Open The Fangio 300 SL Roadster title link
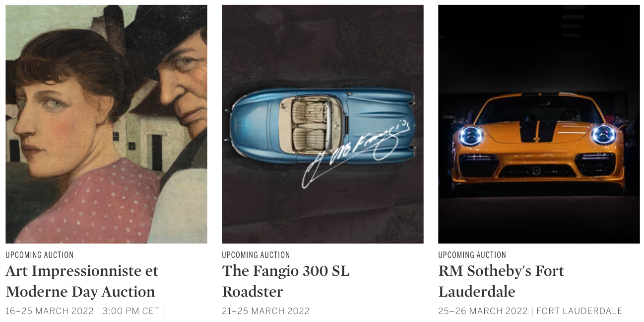 click(286, 281)
